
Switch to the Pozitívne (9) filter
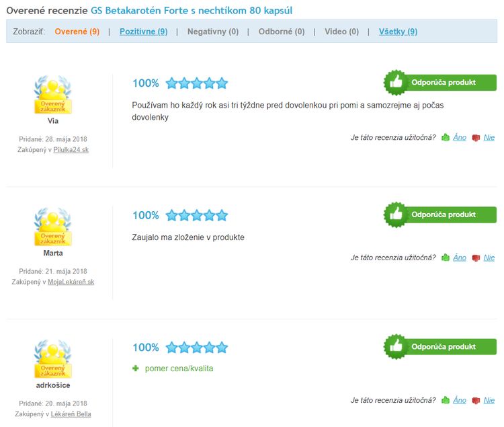point(143,32)
